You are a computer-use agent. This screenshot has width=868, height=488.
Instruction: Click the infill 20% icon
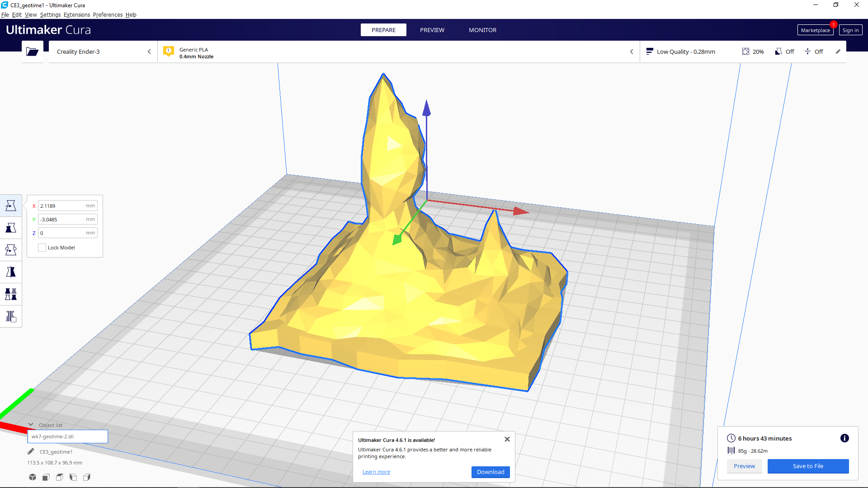click(745, 52)
